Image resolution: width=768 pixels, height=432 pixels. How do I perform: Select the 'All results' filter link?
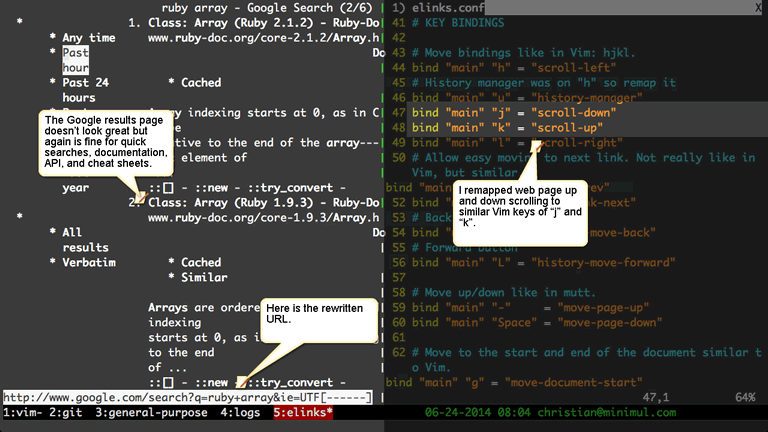tap(85, 240)
